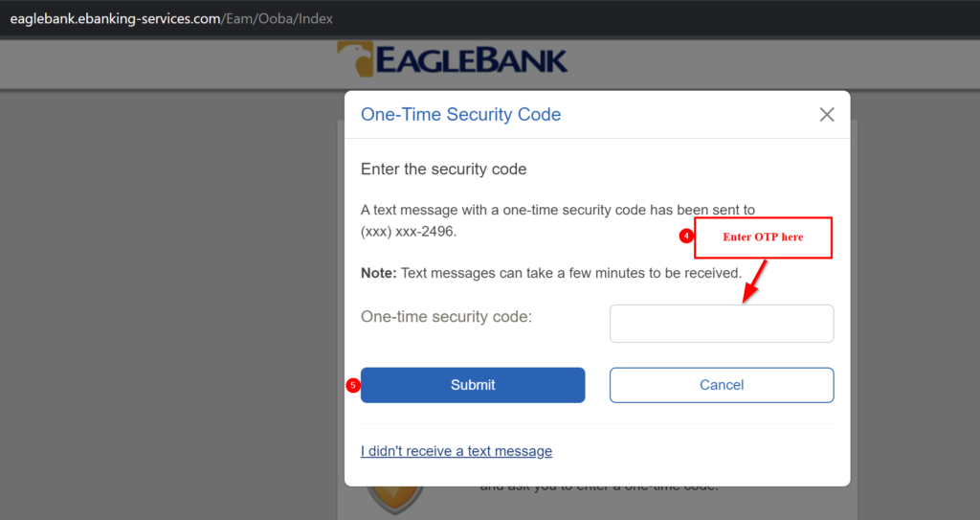Submit the security code

point(473,385)
